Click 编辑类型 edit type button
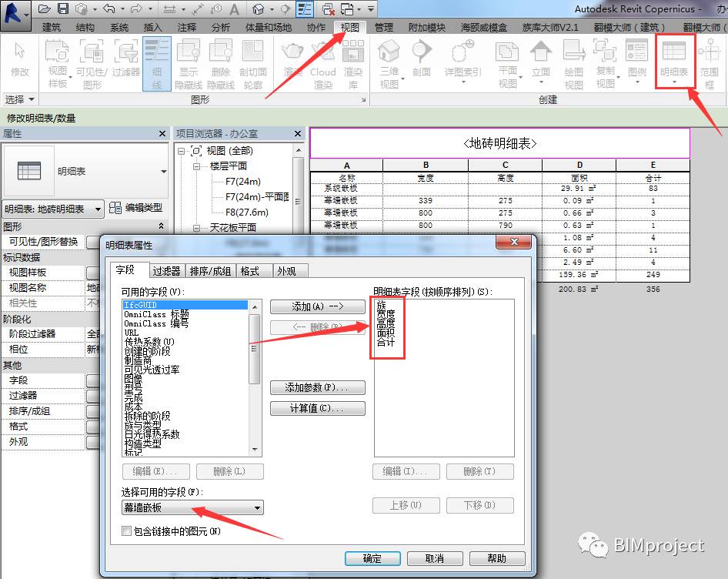728x579 pixels. click(x=136, y=208)
